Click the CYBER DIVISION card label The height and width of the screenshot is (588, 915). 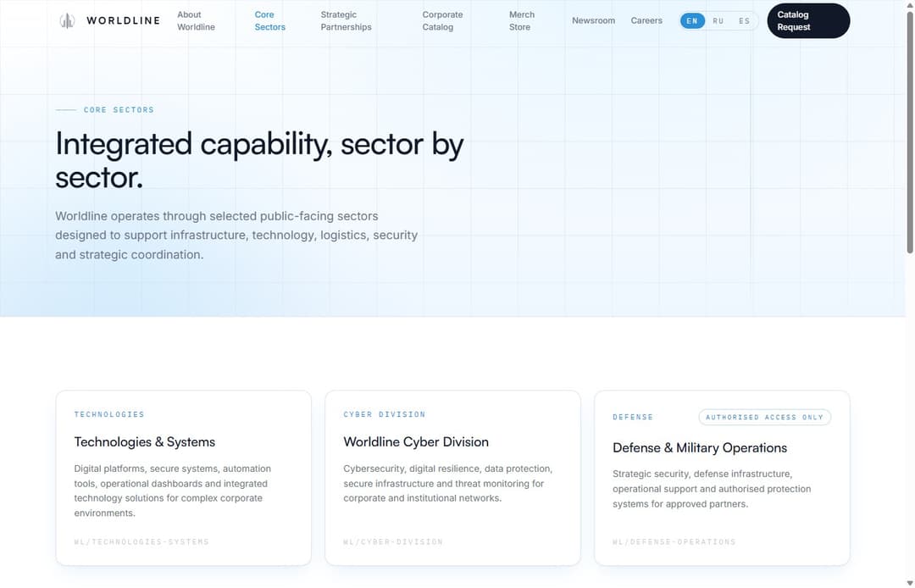pyautogui.click(x=385, y=414)
